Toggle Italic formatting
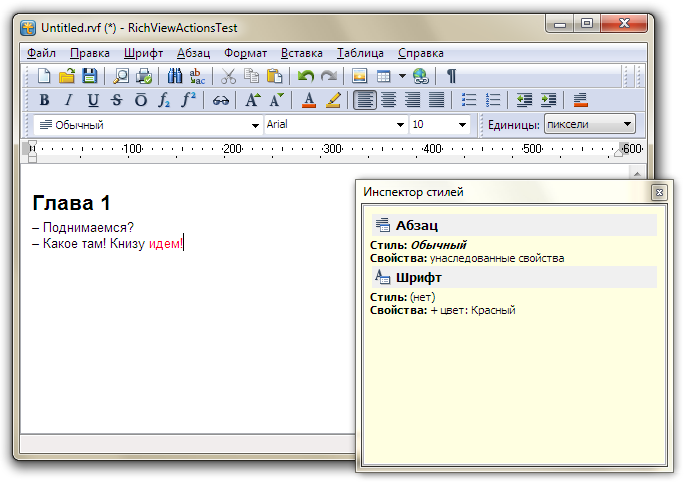Viewport: 690px width, 484px height. pyautogui.click(x=68, y=100)
